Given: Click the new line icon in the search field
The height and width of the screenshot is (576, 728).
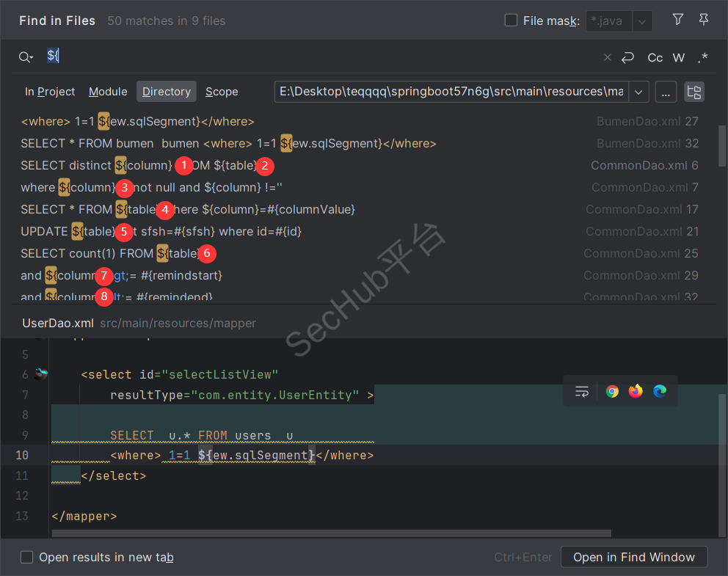Looking at the screenshot, I should tap(627, 57).
